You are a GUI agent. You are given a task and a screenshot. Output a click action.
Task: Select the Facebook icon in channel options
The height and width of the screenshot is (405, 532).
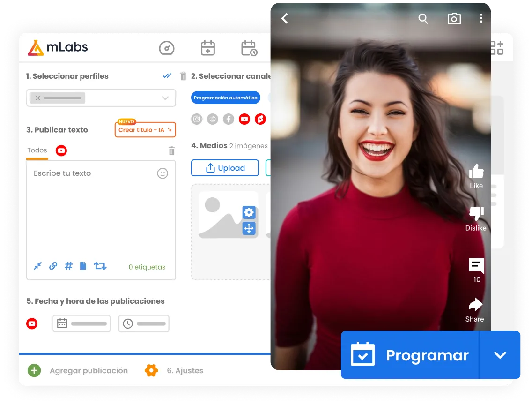pyautogui.click(x=228, y=119)
